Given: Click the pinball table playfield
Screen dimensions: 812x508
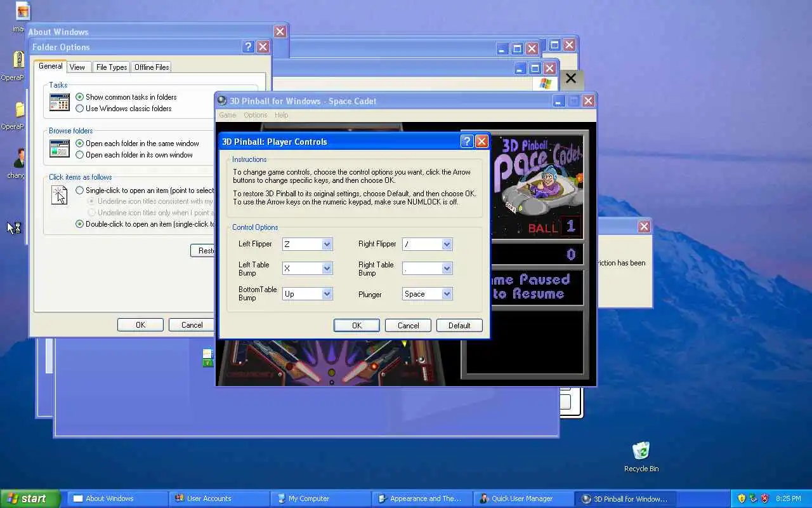Looking at the screenshot, I should pyautogui.click(x=330, y=363).
